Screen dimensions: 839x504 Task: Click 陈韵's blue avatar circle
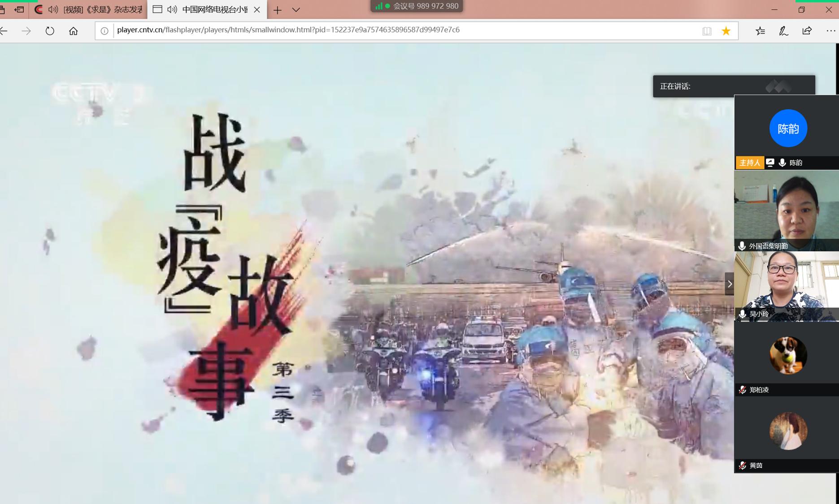click(x=788, y=129)
